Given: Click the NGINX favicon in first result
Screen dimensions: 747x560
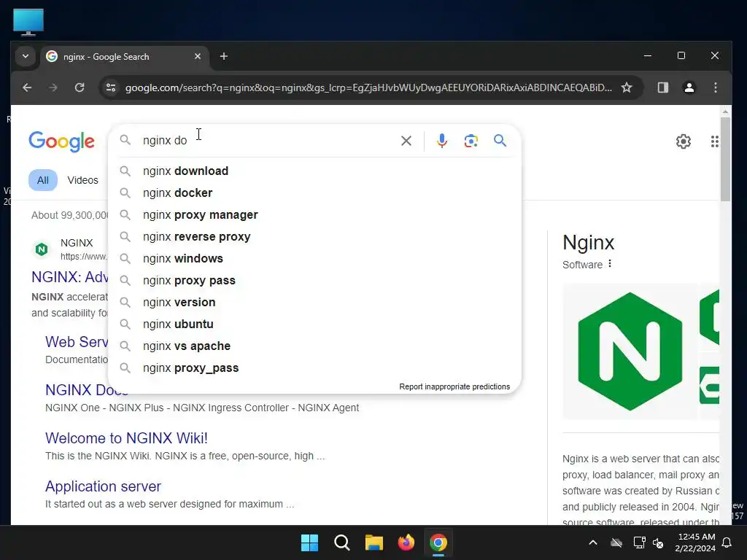Looking at the screenshot, I should coord(42,249).
